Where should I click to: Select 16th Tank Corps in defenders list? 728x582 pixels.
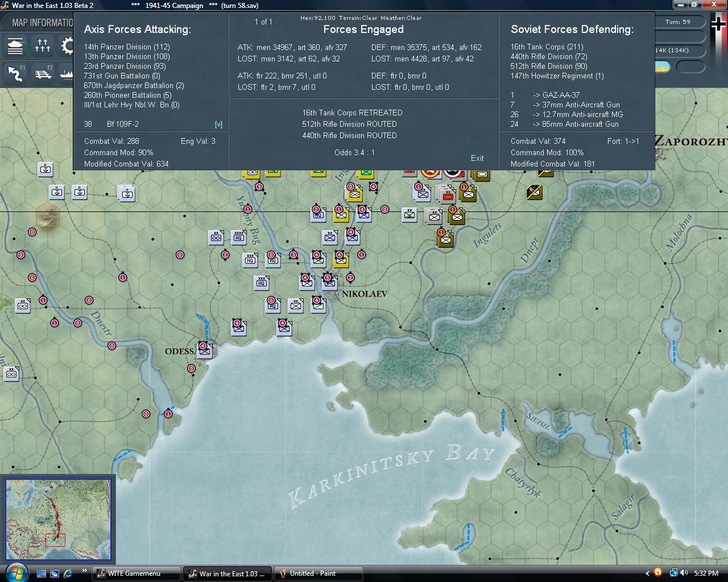tap(547, 47)
